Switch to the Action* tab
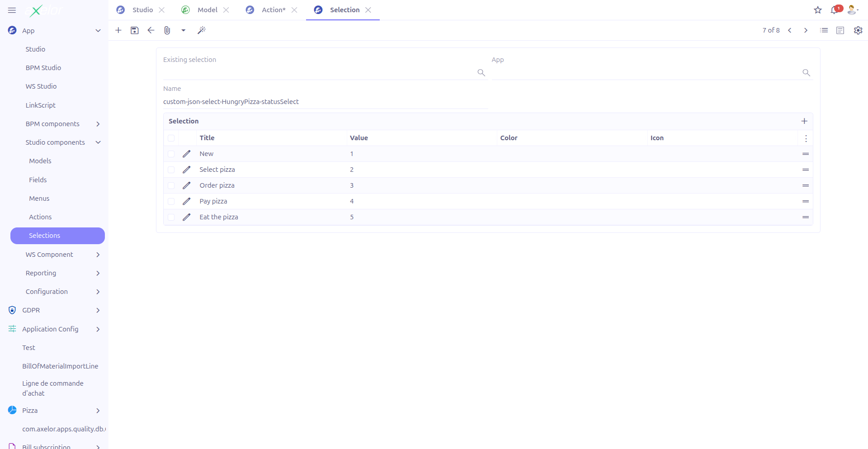Image resolution: width=868 pixels, height=449 pixels. tap(274, 10)
